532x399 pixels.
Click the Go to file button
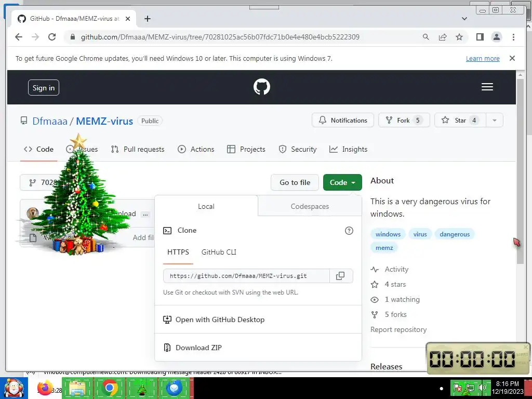(x=295, y=182)
